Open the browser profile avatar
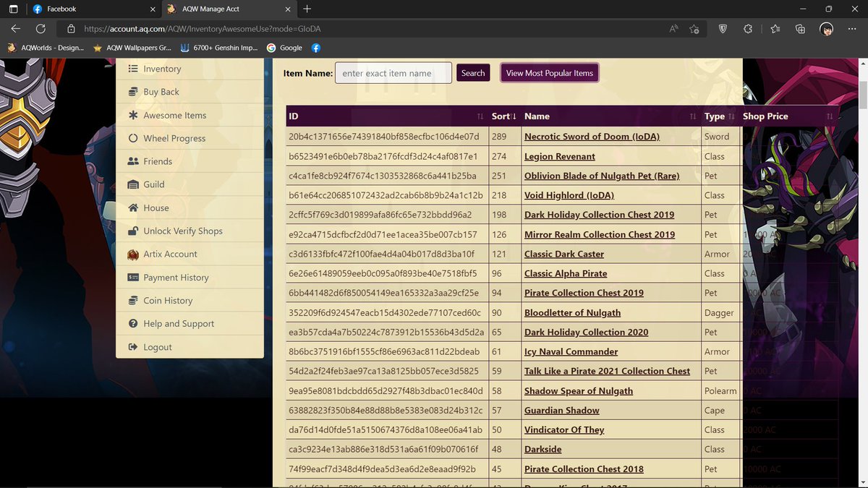 coord(827,29)
